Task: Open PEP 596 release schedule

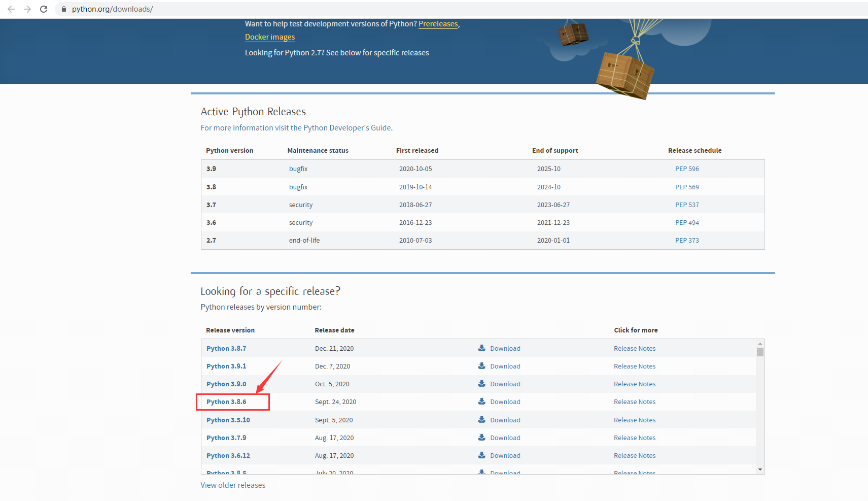Action: 687,169
